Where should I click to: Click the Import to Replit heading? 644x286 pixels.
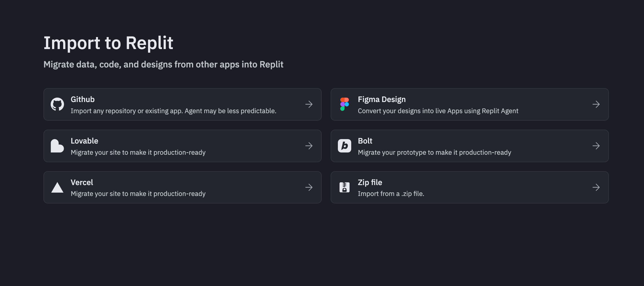[109, 43]
